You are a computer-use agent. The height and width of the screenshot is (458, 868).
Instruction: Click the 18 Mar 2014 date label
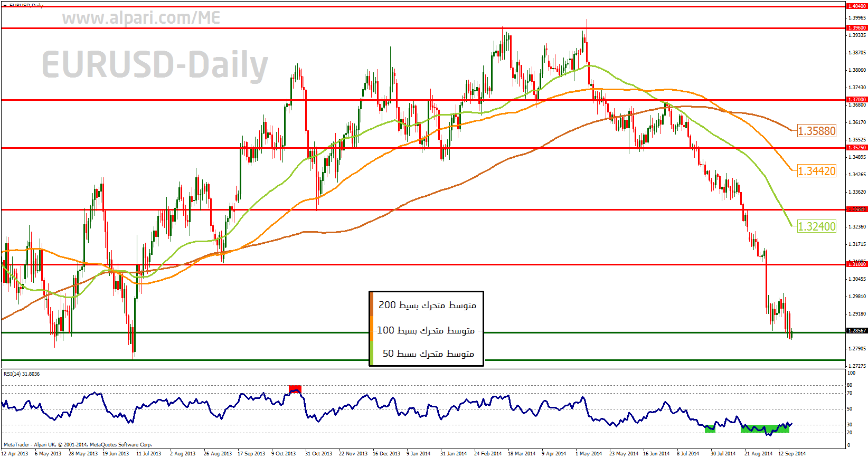pyautogui.click(x=522, y=453)
